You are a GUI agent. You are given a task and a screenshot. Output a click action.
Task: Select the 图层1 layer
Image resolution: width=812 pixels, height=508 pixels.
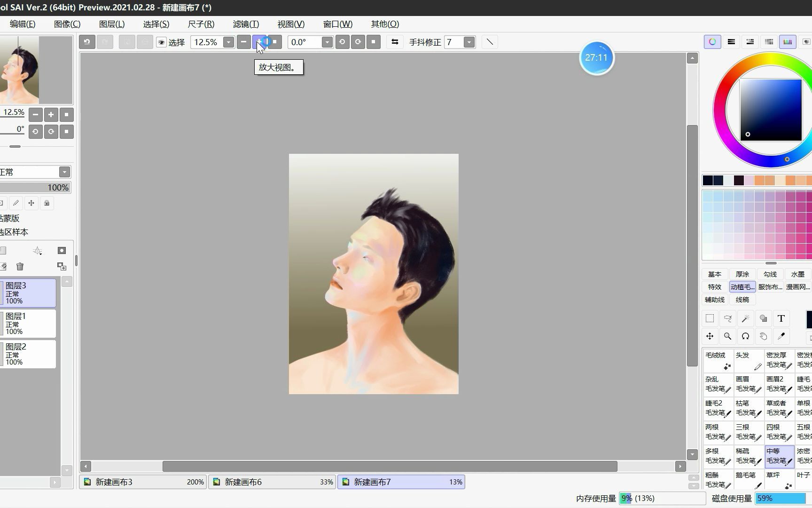pos(28,324)
